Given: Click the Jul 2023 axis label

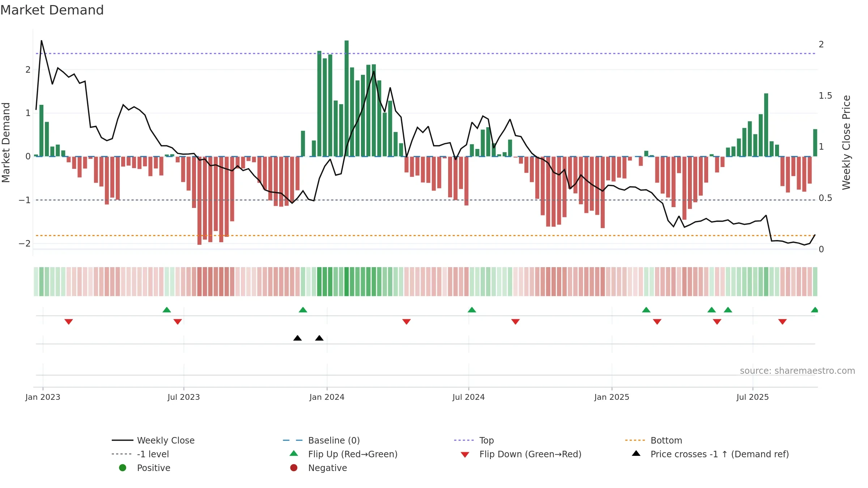Looking at the screenshot, I should pos(184,397).
